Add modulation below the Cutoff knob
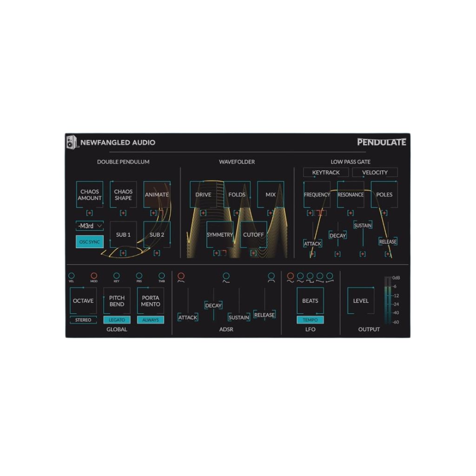476x476 pixels. (x=253, y=253)
